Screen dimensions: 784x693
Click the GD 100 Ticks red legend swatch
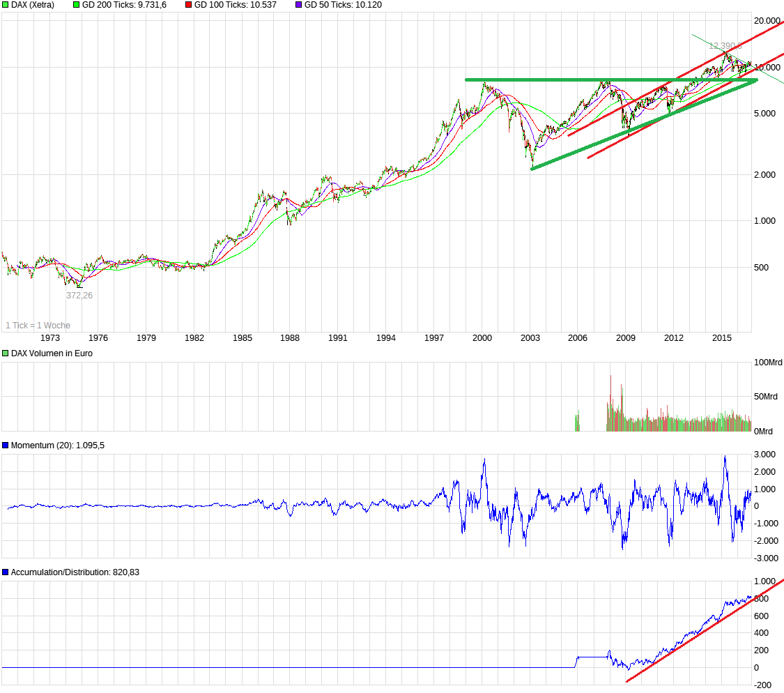pyautogui.click(x=188, y=4)
